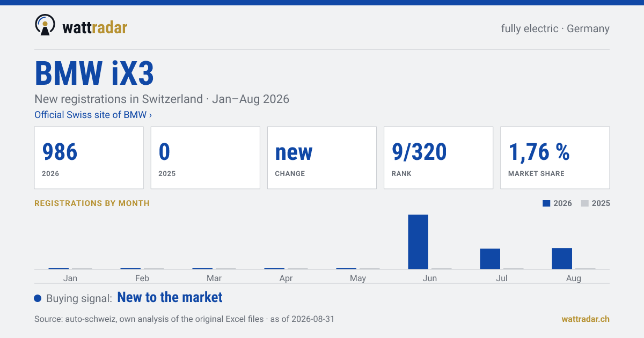Click the 'May' axis label

358,278
